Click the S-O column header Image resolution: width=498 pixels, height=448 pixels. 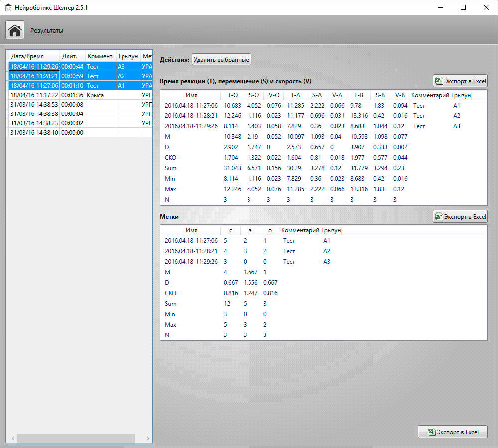tap(254, 95)
